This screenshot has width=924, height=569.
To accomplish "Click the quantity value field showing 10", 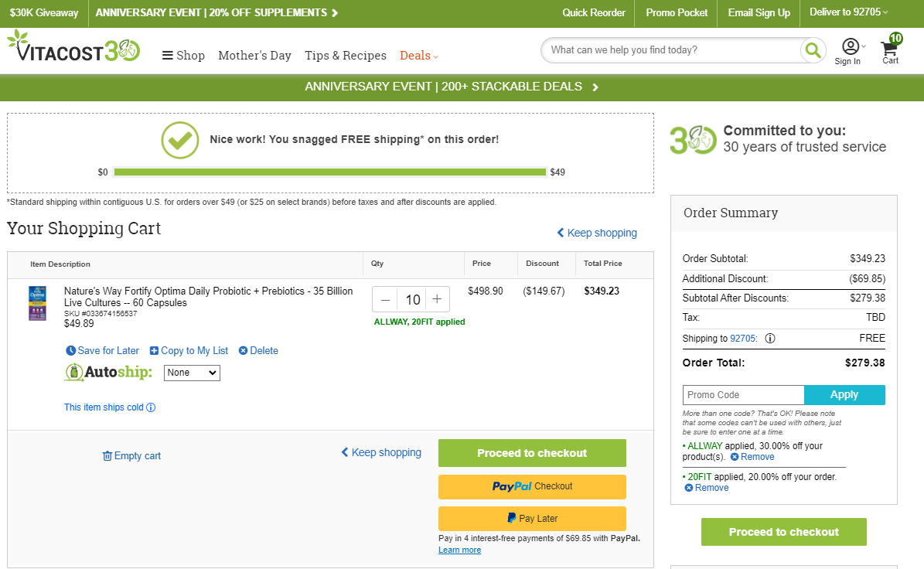I will [412, 300].
